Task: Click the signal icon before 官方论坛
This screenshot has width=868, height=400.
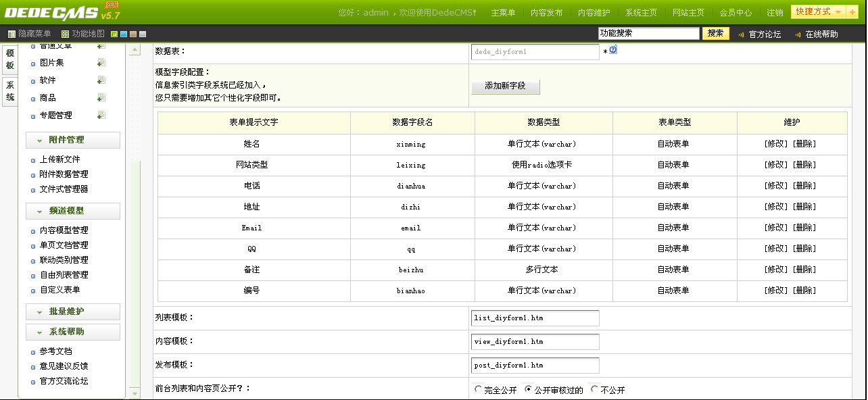Action: [741, 34]
